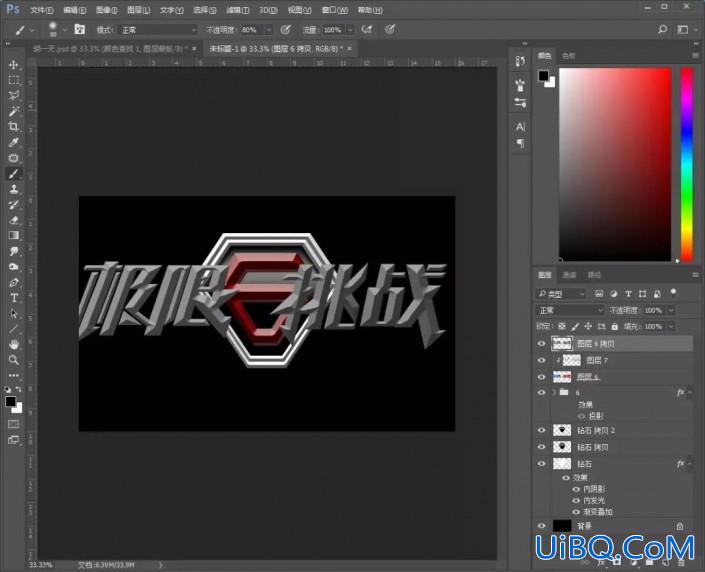Viewport: 705px width, 572px height.
Task: Select the Brush tool in toolbox
Action: pyautogui.click(x=13, y=174)
